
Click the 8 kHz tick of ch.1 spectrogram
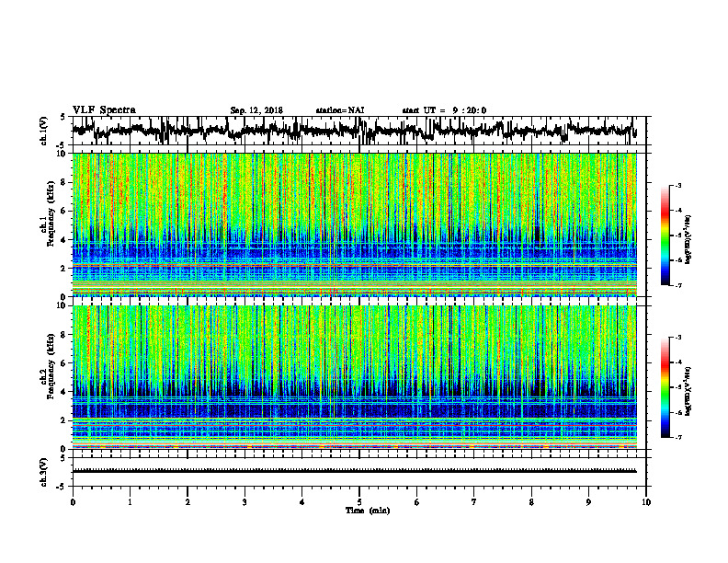[x=64, y=182]
